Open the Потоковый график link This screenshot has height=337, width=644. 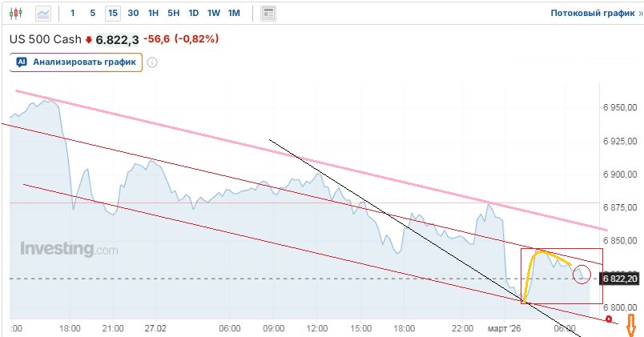click(x=591, y=13)
